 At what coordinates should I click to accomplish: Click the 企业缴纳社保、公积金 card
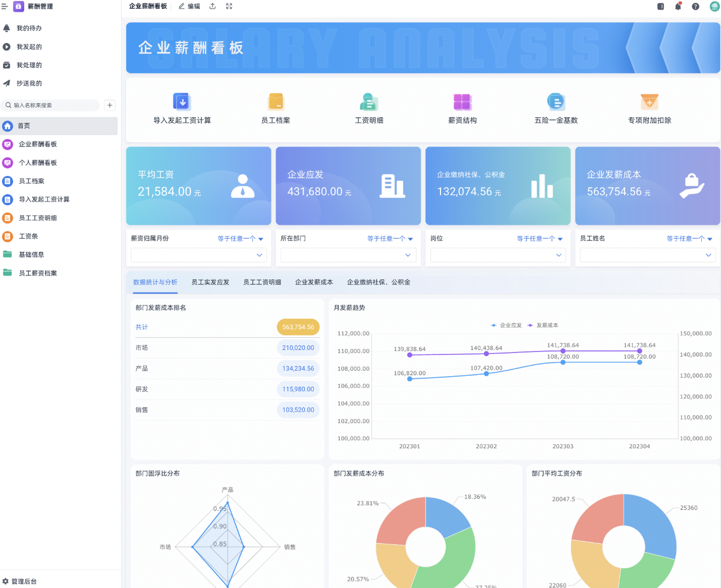click(x=498, y=186)
